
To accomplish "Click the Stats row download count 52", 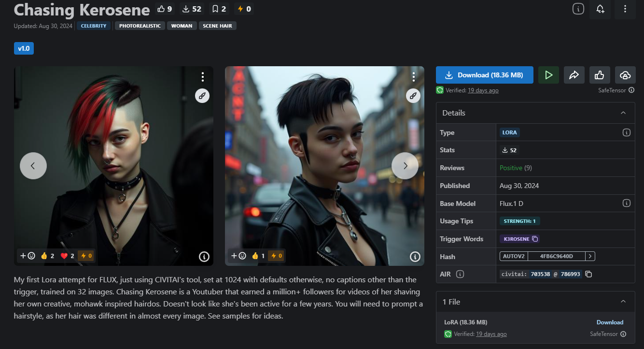I will point(509,150).
